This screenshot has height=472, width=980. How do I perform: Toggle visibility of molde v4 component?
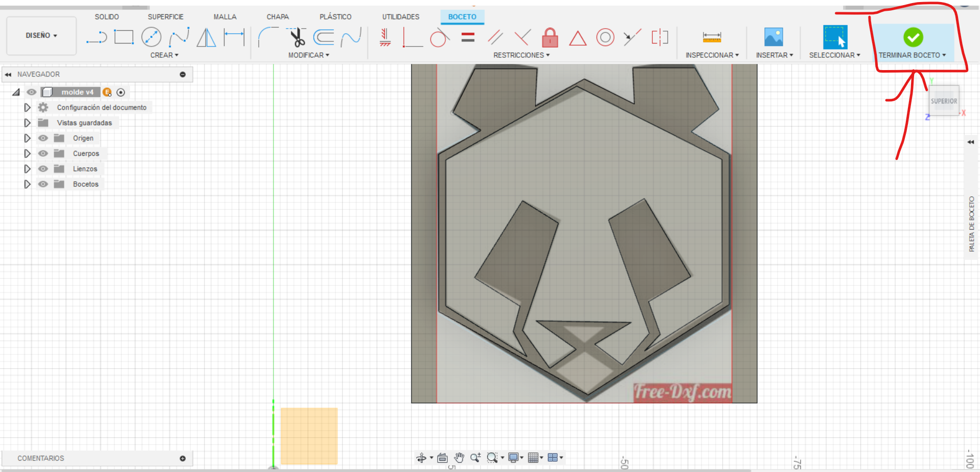pos(31,92)
